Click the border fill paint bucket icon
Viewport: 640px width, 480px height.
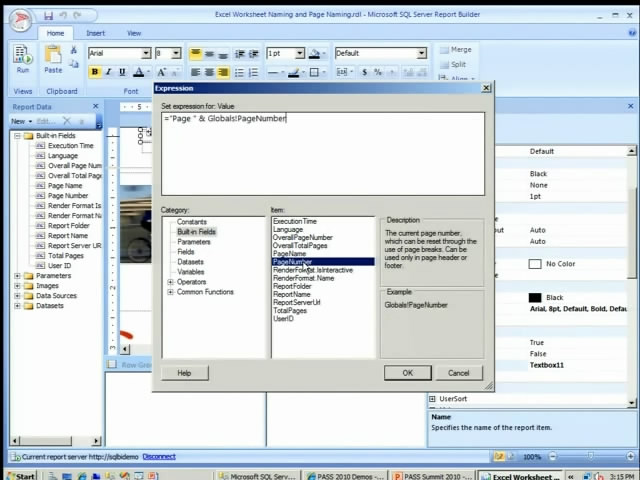(x=314, y=53)
